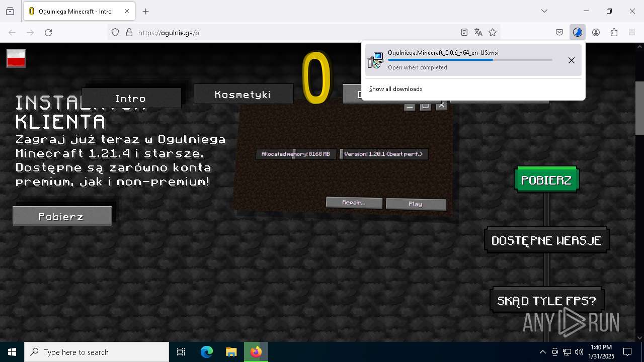Switch language via Polish flag
This screenshot has height=362, width=644.
16,59
